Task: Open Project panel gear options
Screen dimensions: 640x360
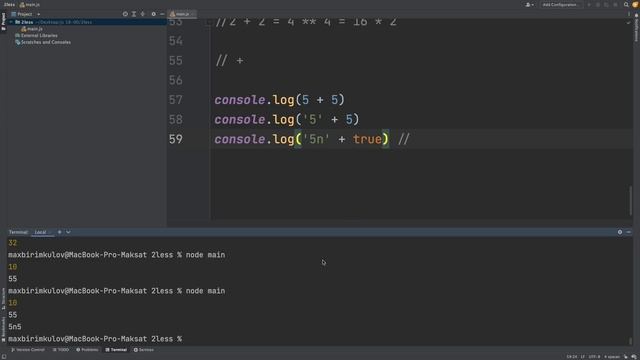Action: pos(153,14)
